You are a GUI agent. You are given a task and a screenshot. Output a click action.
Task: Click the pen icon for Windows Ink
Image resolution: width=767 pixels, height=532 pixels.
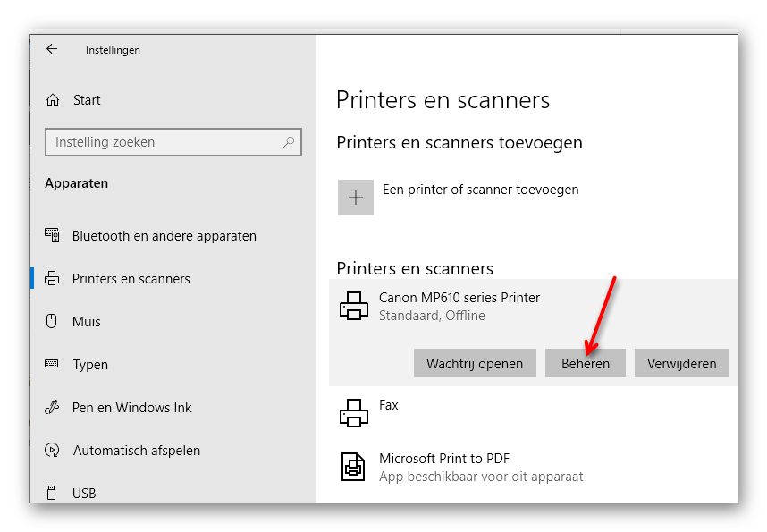[52, 407]
